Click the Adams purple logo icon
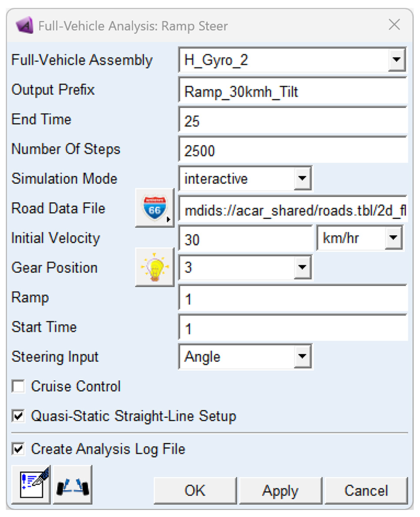The height and width of the screenshot is (517, 420). point(25,25)
